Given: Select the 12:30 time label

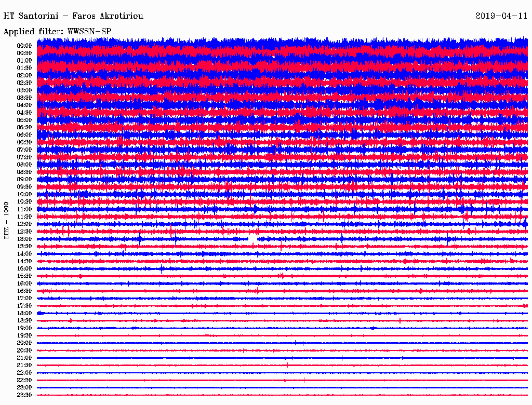Looking at the screenshot, I should tap(24, 232).
